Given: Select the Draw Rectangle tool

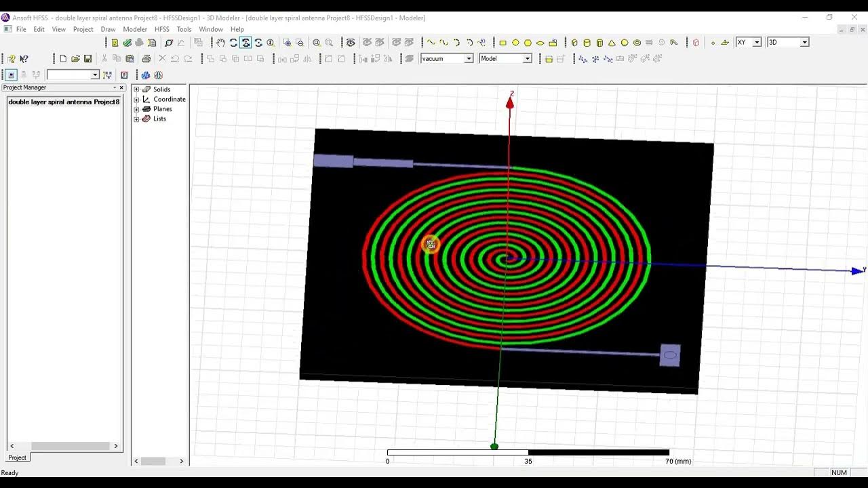Looking at the screenshot, I should click(502, 43).
